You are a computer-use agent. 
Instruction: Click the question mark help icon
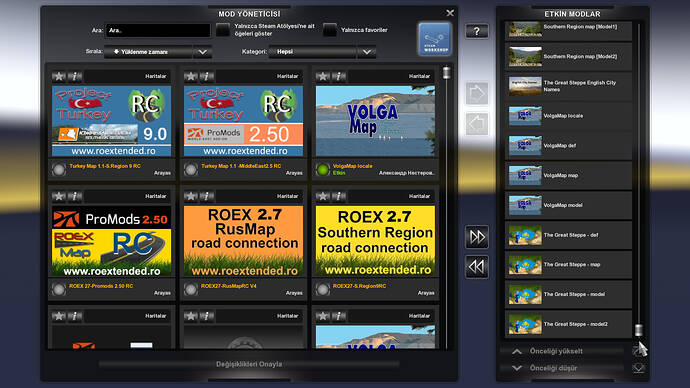pos(477,31)
